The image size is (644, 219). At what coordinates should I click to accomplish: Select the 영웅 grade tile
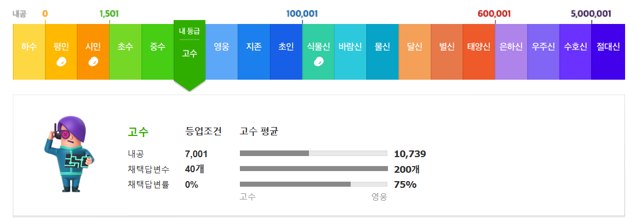pyautogui.click(x=222, y=52)
